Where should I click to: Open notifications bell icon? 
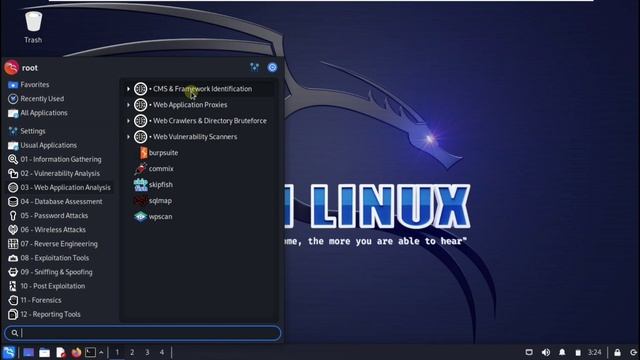click(562, 352)
